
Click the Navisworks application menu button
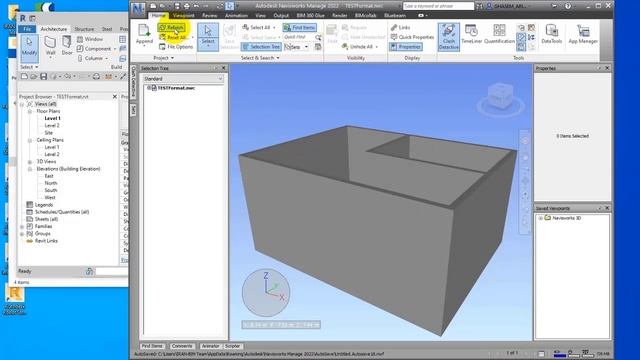coord(138,8)
